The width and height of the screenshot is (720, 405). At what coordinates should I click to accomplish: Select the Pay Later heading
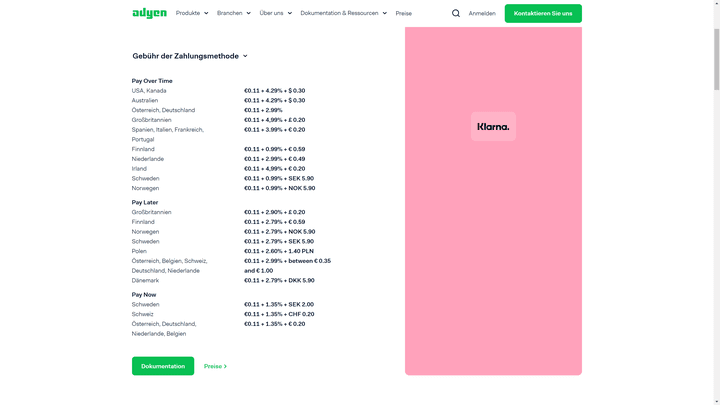145,202
